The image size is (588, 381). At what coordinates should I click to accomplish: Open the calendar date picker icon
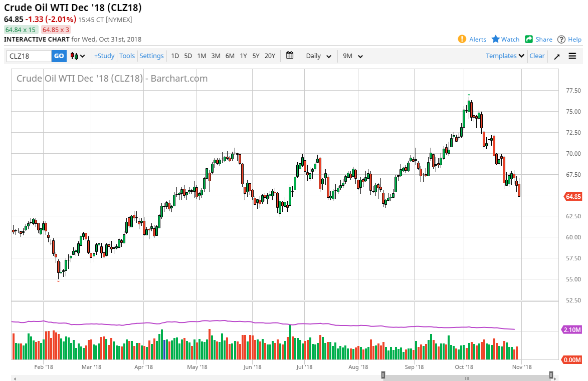(x=289, y=56)
